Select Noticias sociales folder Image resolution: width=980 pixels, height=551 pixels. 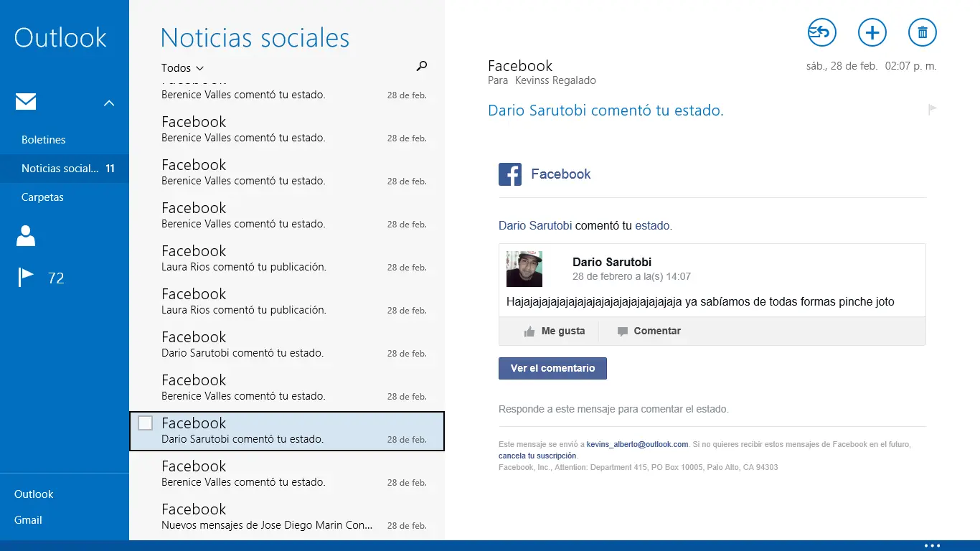(65, 169)
